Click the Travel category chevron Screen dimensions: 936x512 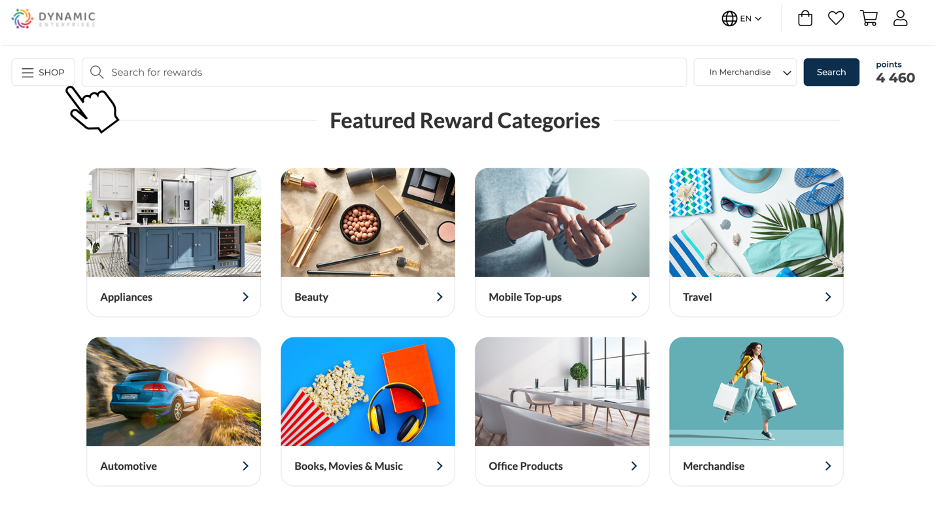click(828, 297)
